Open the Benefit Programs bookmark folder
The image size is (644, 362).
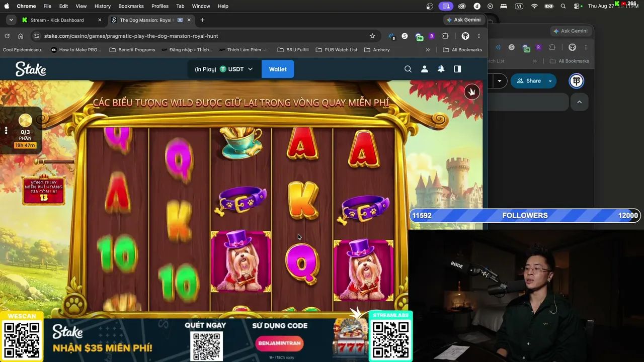(132, 50)
